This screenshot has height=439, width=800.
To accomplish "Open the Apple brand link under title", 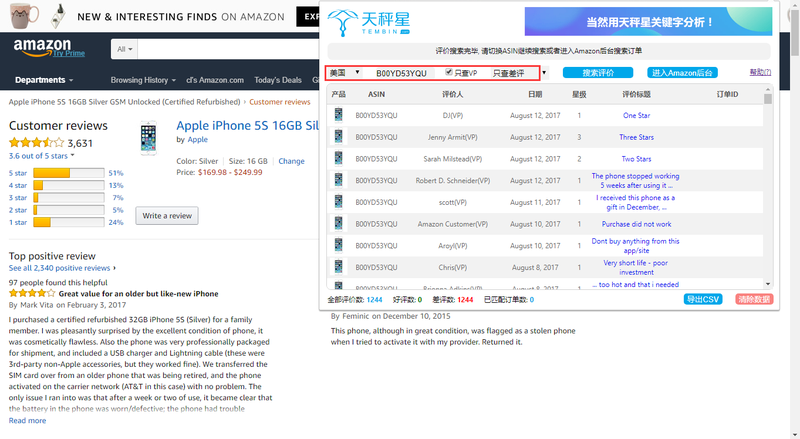I will click(197, 139).
